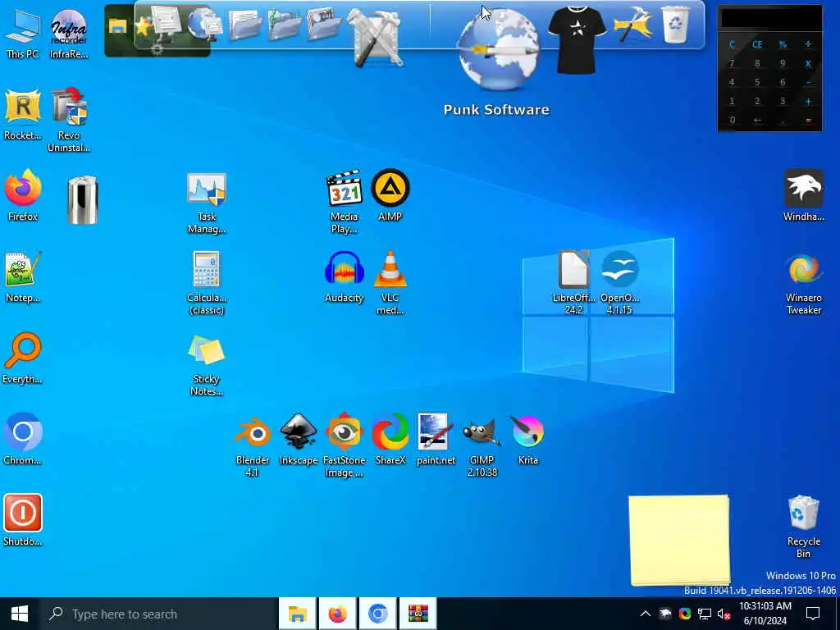Click the recycle bin icon in the dock
The image size is (840, 630).
point(676,25)
